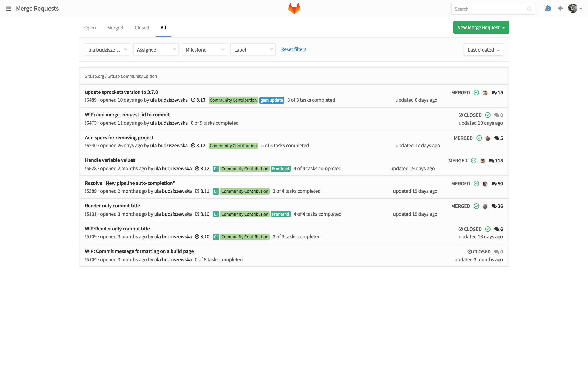Click assignee avatar on Add specs row
588x368 pixels.
(x=488, y=138)
